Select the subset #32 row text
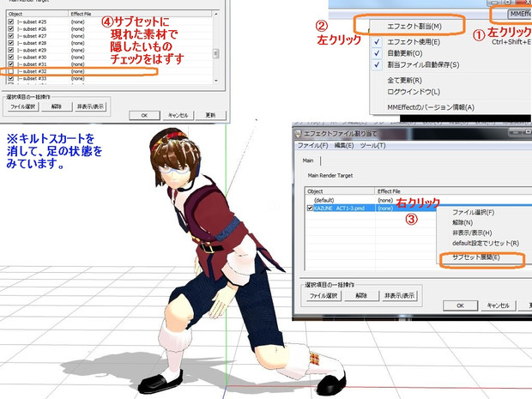This screenshot has width=532, height=399. 34,71
